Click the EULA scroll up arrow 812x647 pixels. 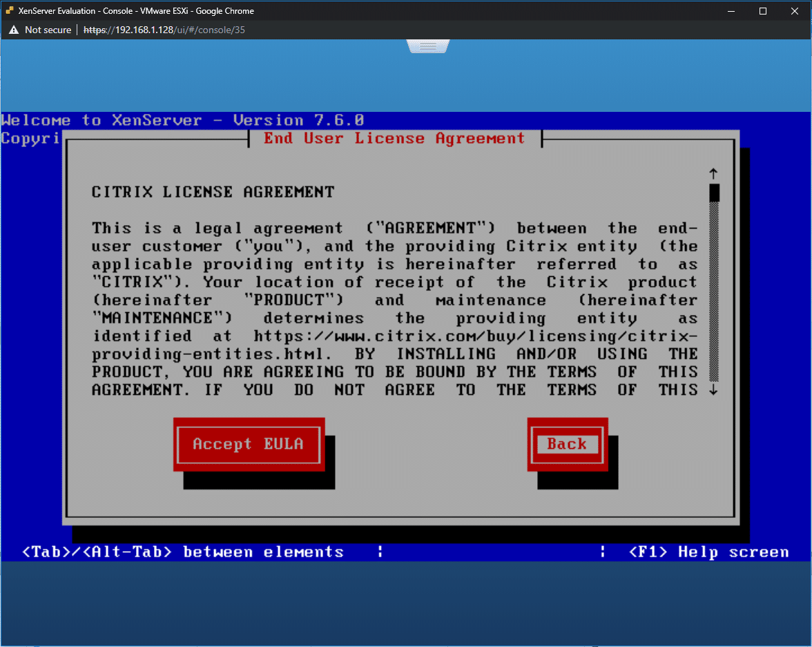coord(714,173)
